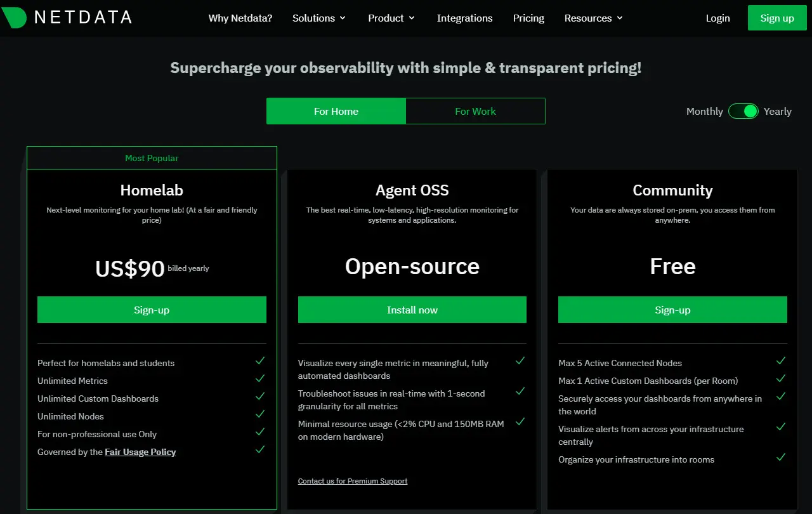Click checkmark next to Perfect for homelabs
Image resolution: width=812 pixels, height=514 pixels.
click(259, 361)
